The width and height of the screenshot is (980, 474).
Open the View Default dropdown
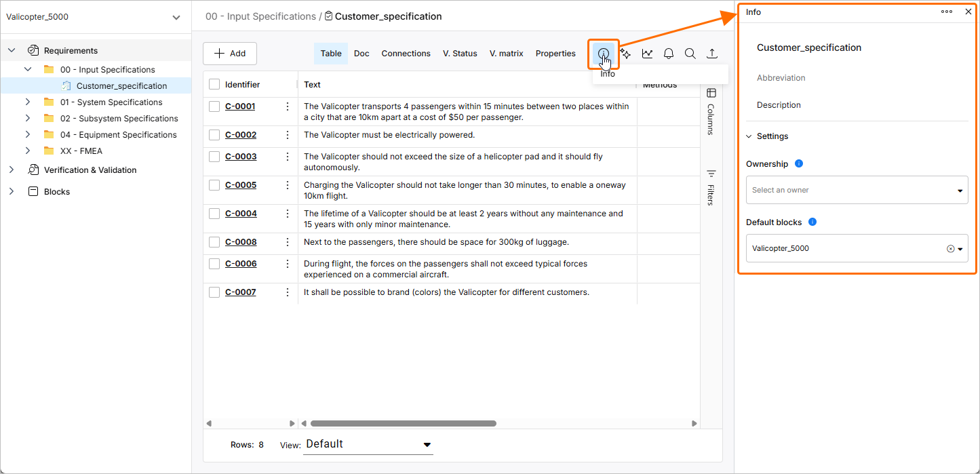point(368,444)
